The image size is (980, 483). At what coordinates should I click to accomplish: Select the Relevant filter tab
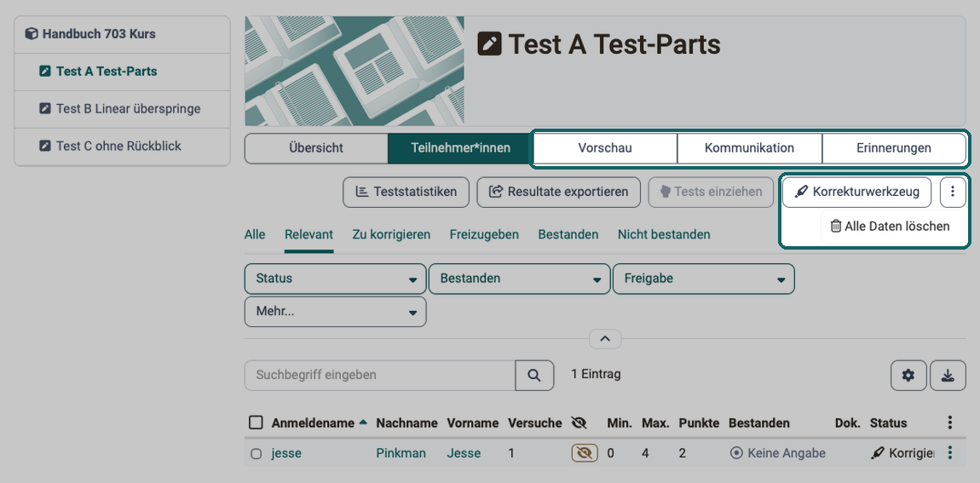308,234
